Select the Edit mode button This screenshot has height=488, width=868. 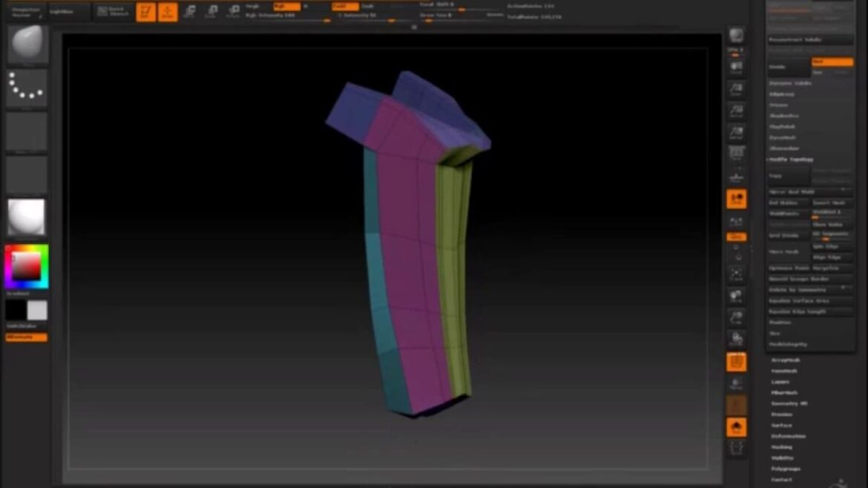tap(146, 12)
